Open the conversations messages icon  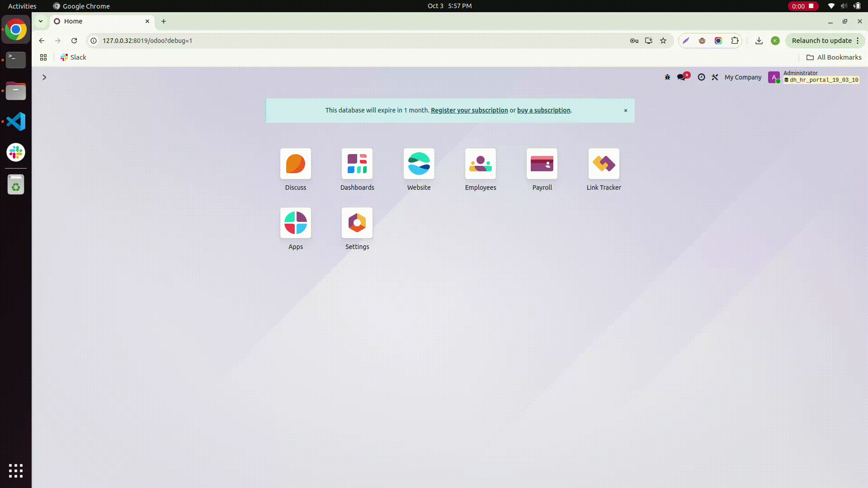click(x=681, y=77)
